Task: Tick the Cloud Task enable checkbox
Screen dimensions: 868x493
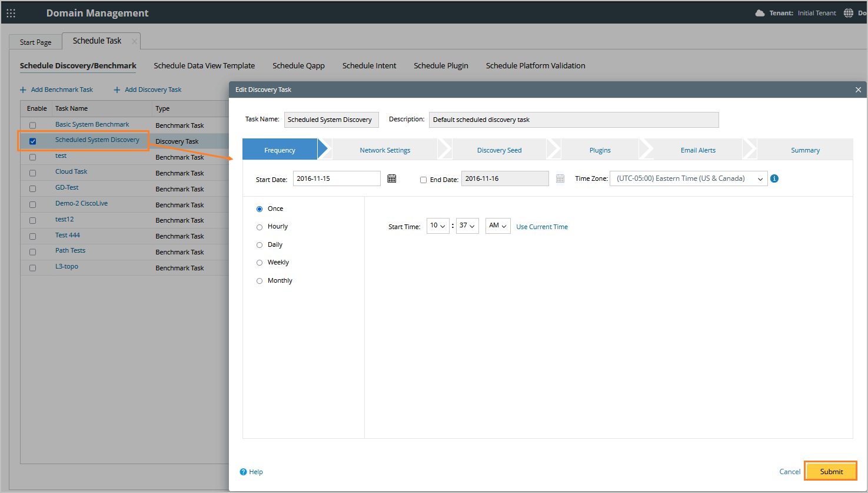Action: 32,173
